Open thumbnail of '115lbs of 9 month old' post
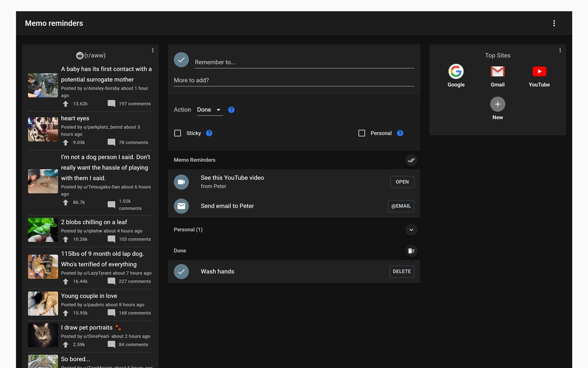 (x=43, y=267)
